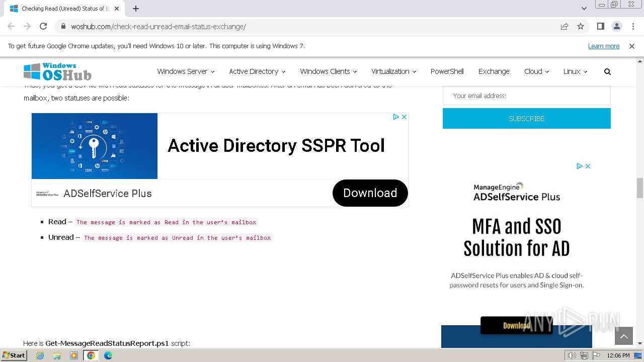Launch Internet Explorer from the taskbar

[40, 355]
